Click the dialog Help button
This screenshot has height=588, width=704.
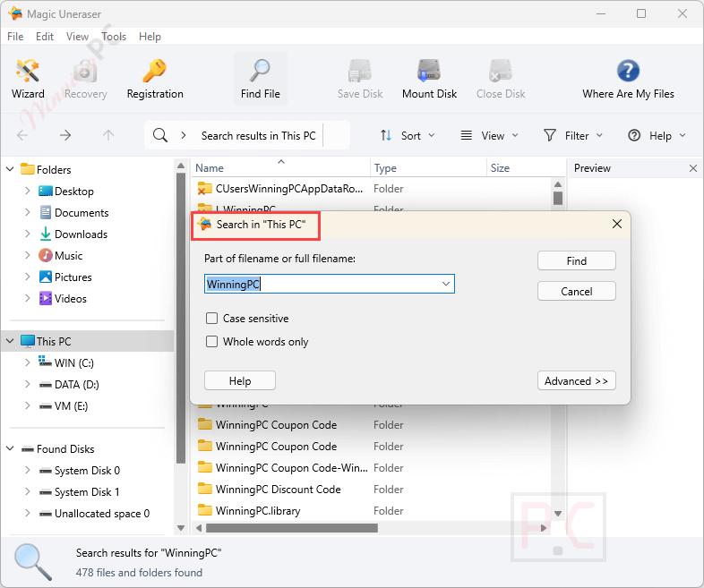[x=240, y=380]
